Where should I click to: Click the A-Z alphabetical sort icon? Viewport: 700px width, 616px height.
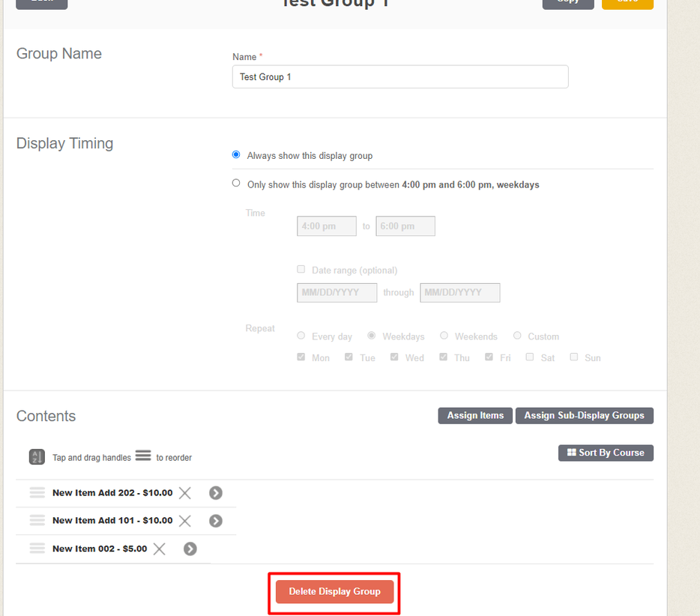(x=37, y=457)
